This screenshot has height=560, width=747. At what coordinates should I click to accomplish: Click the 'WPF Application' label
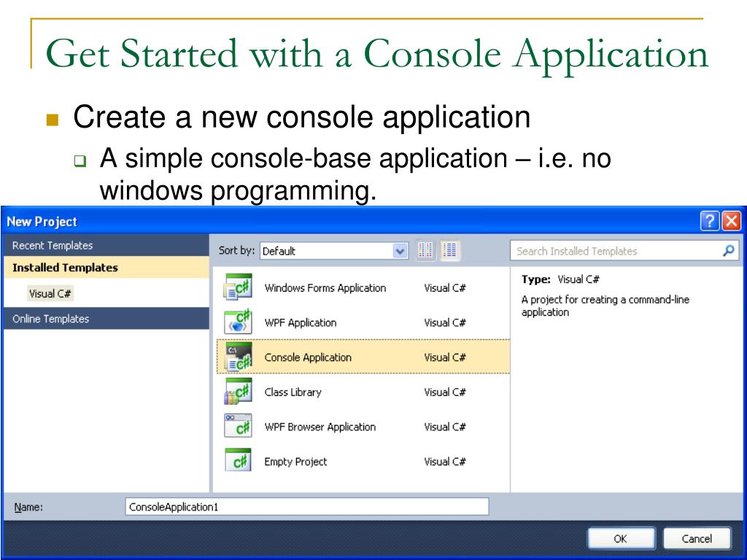click(301, 322)
